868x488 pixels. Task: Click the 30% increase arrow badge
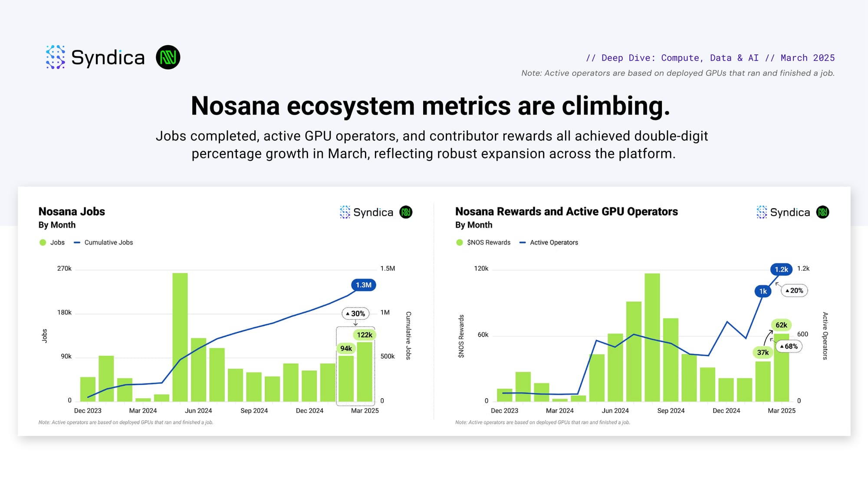click(x=355, y=313)
